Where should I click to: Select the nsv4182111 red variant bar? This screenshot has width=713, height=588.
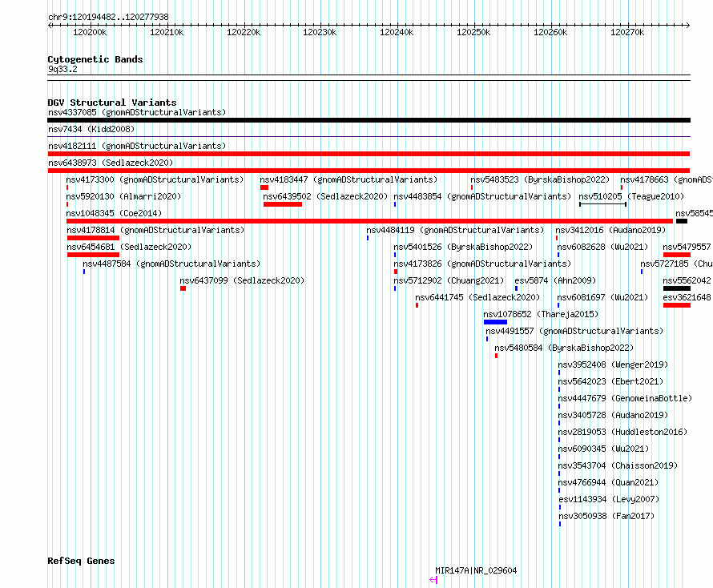click(369, 154)
